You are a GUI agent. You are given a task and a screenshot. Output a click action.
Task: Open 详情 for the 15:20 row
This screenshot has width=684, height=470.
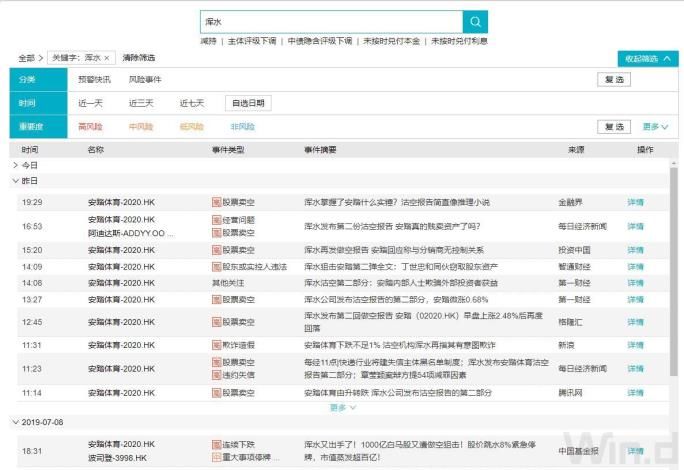tap(636, 250)
